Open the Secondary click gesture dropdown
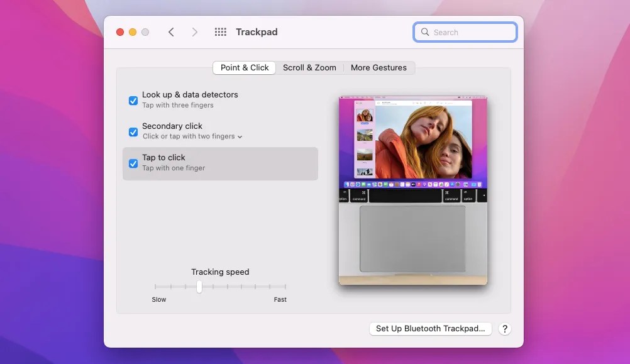This screenshot has height=364, width=630. (239, 136)
